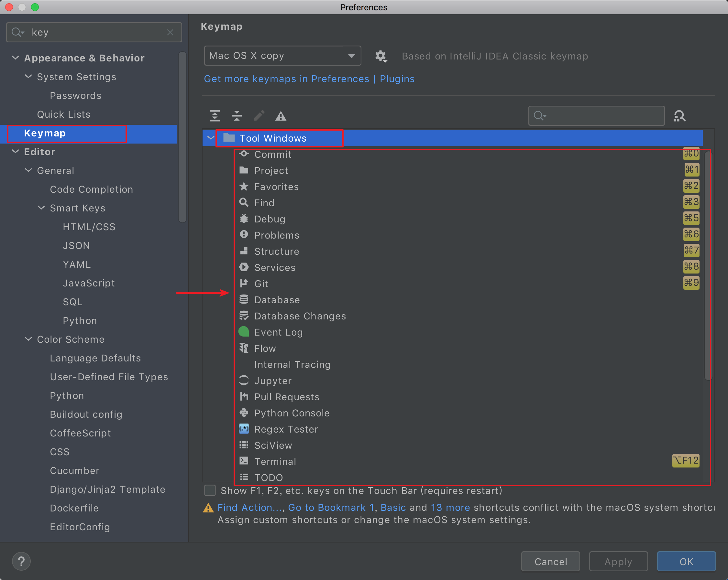Select Code Completion settings page
This screenshot has width=728, height=580.
[x=91, y=189]
